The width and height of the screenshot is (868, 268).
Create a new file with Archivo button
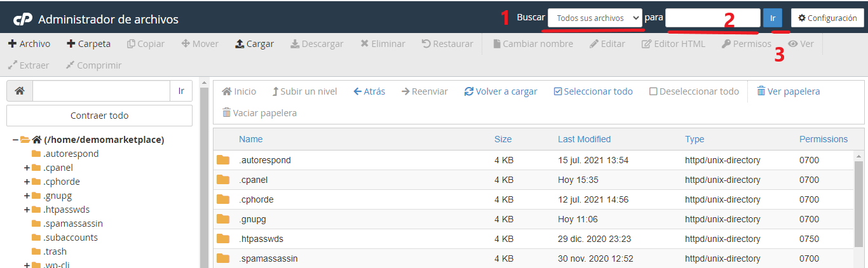pos(29,44)
